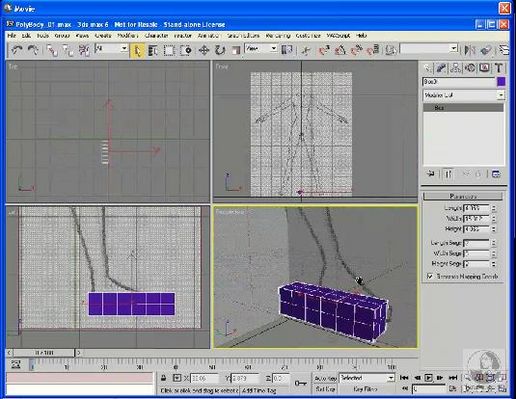The image size is (516, 399).
Task: Click the purple object color swatch
Action: [501, 82]
